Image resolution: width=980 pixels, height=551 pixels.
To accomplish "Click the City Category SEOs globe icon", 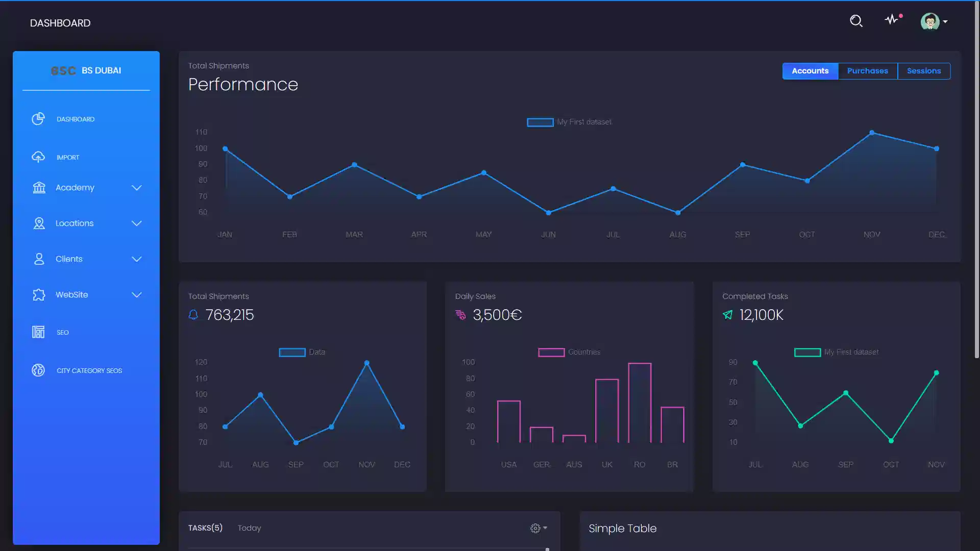I will [38, 370].
